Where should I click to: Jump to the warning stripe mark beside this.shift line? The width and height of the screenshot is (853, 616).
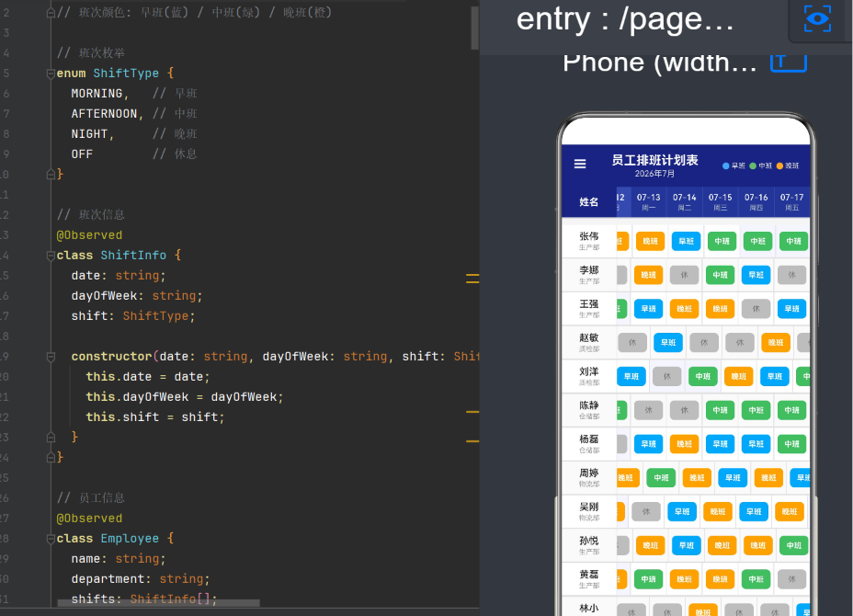472,412
